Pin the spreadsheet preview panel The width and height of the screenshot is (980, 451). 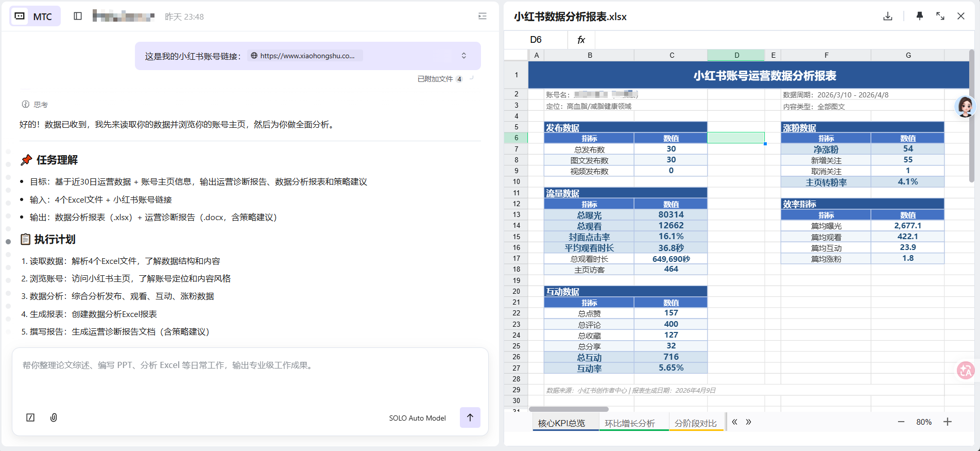[919, 16]
